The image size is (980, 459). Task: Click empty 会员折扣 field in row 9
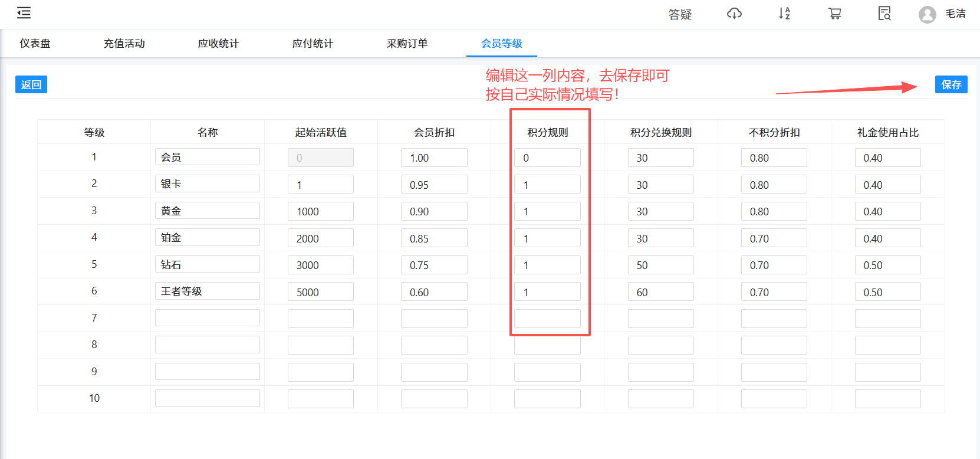[x=434, y=372]
